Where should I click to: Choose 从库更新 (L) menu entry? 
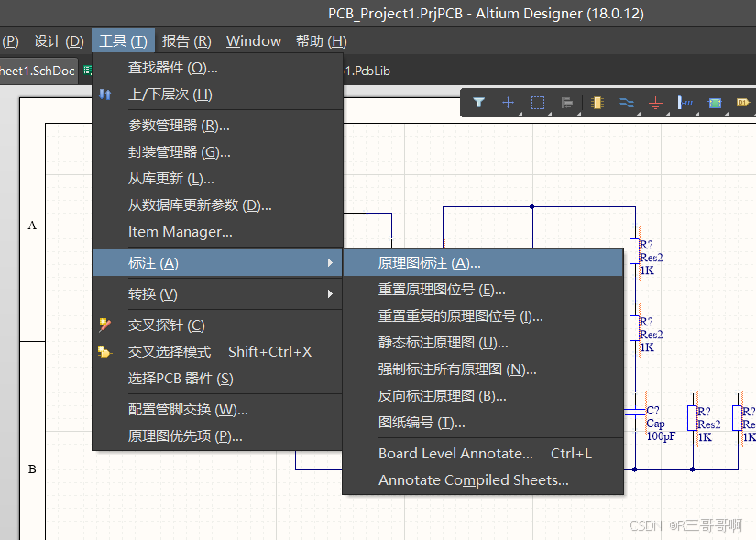217,179
